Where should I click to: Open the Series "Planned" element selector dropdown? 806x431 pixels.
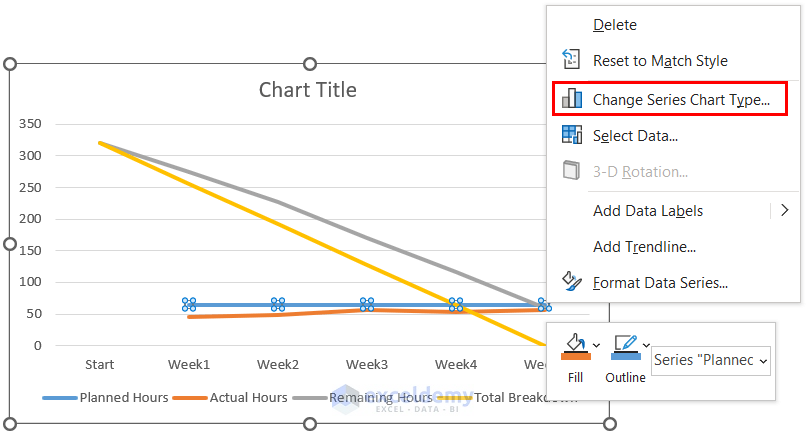(x=710, y=360)
